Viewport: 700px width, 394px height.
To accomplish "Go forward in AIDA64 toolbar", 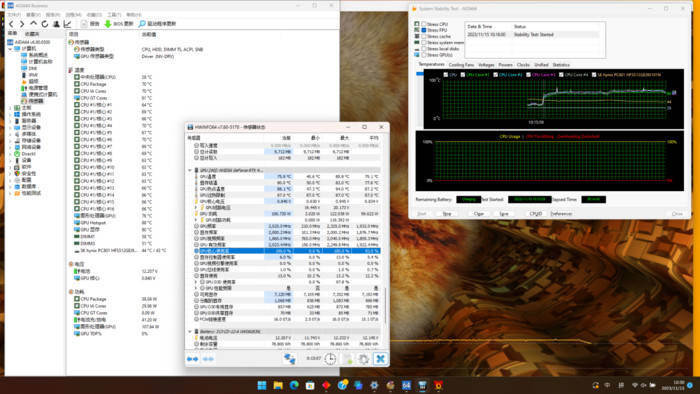I will (21, 24).
